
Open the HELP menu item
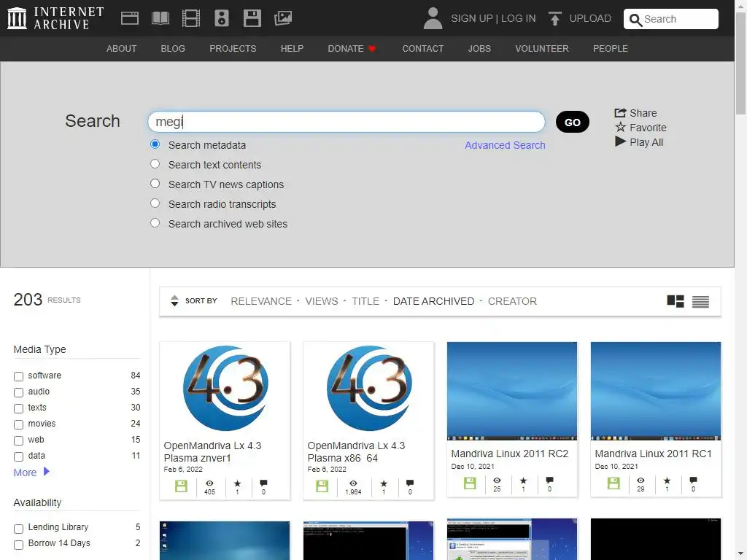click(292, 49)
